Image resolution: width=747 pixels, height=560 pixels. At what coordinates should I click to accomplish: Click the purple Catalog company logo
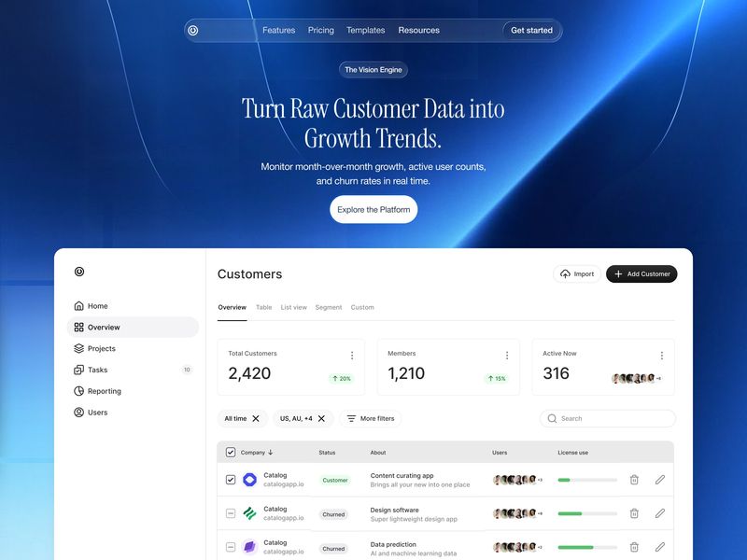point(249,547)
